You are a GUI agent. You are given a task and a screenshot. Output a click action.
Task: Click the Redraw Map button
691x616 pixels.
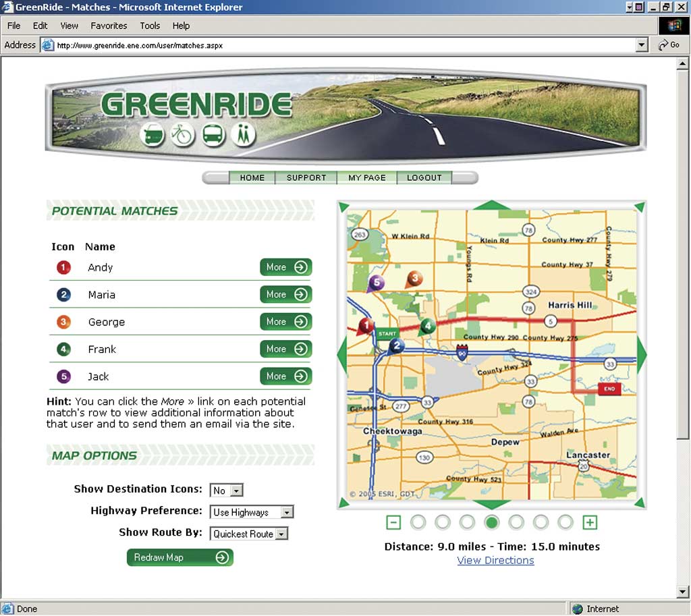click(179, 558)
